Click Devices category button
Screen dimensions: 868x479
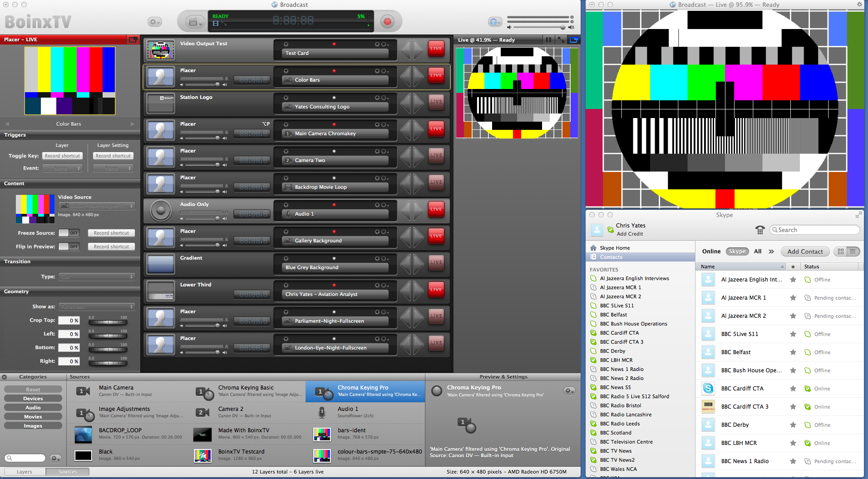pos(33,399)
